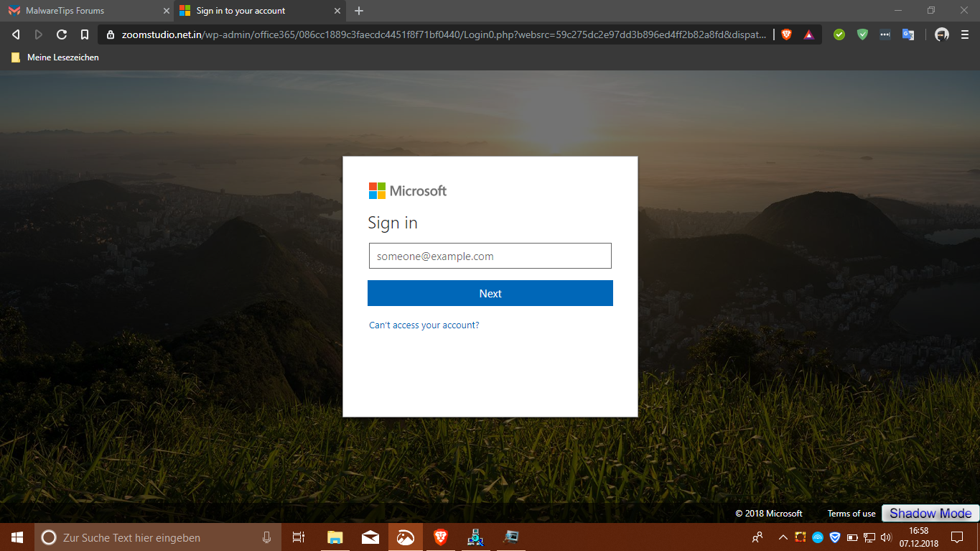This screenshot has height=551, width=980.
Task: Open the network computers taskbar app
Action: [x=475, y=537]
